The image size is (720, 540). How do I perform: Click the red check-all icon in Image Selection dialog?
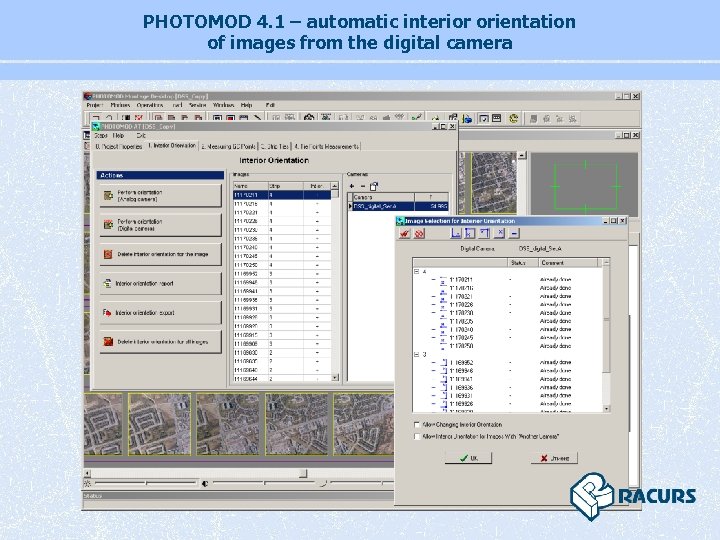point(405,233)
